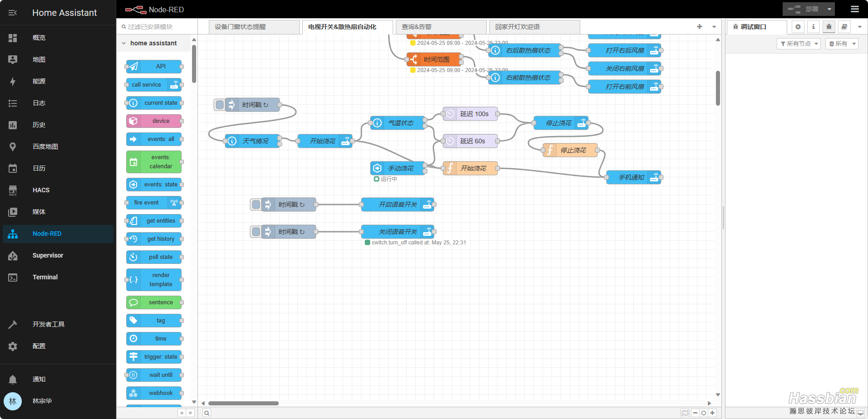Image resolution: width=868 pixels, height=419 pixels.
Task: Trigger the inject button before 开启语音开关
Action: tap(256, 205)
